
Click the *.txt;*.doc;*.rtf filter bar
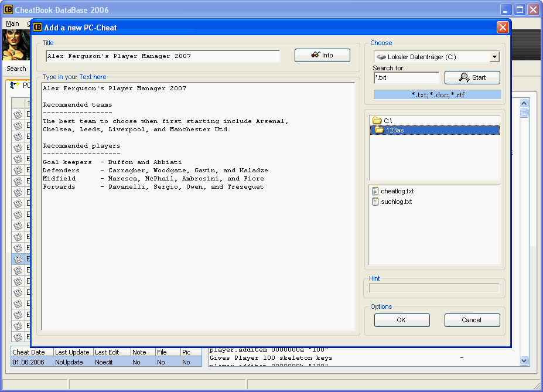[437, 94]
